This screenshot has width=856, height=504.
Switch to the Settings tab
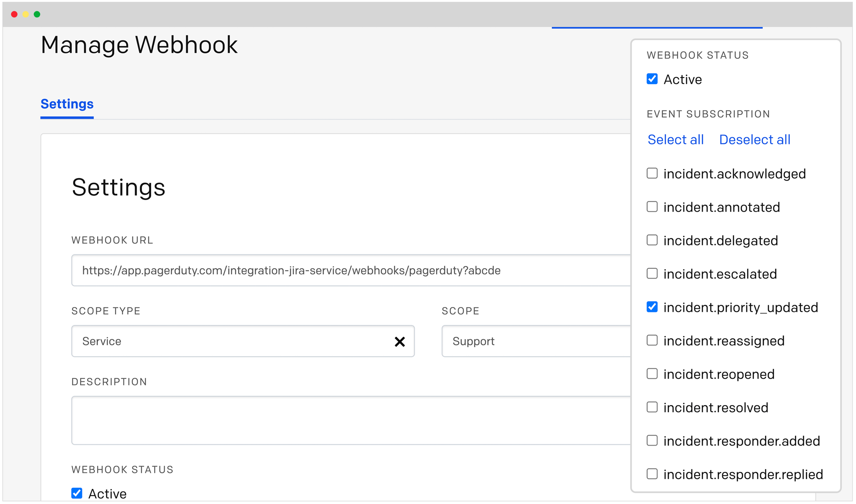tap(67, 104)
